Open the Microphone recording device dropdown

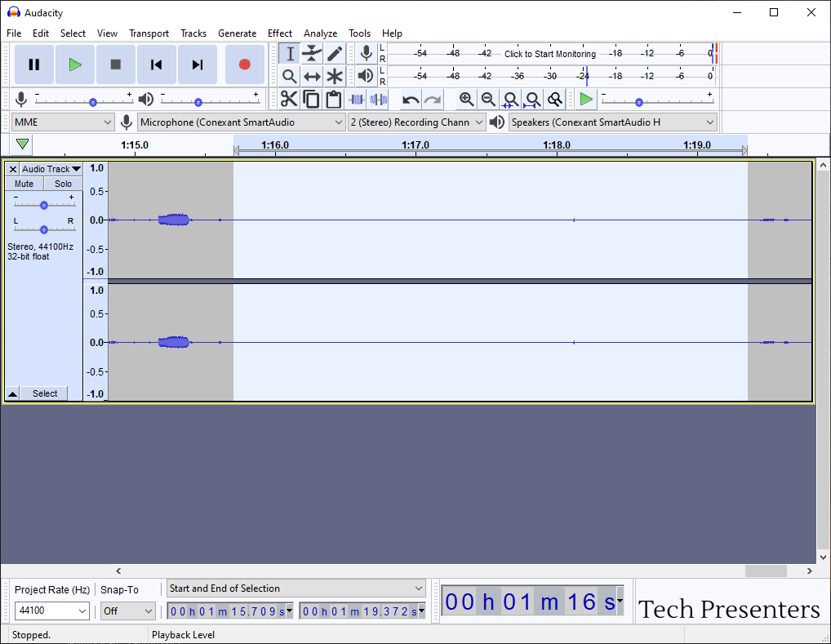pos(241,122)
